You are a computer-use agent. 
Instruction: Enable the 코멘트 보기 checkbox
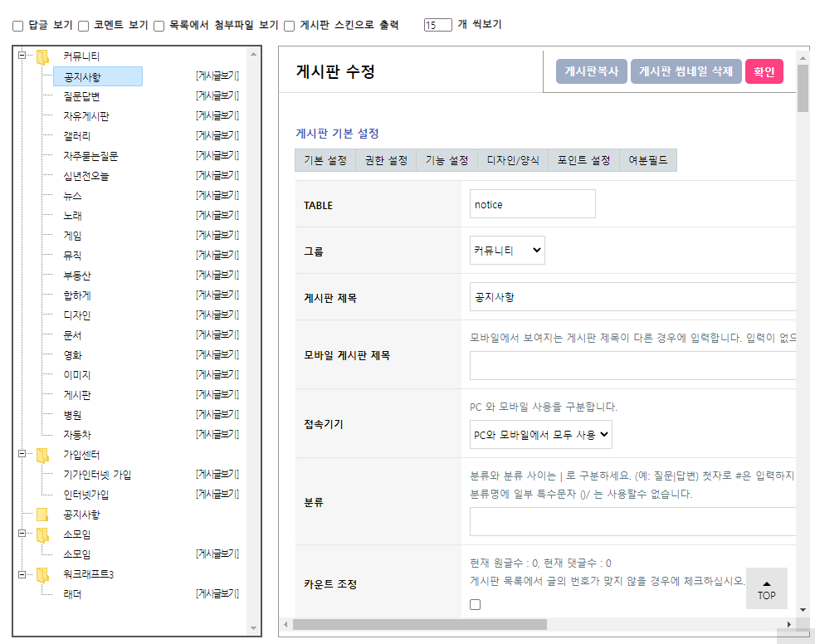pos(83,26)
